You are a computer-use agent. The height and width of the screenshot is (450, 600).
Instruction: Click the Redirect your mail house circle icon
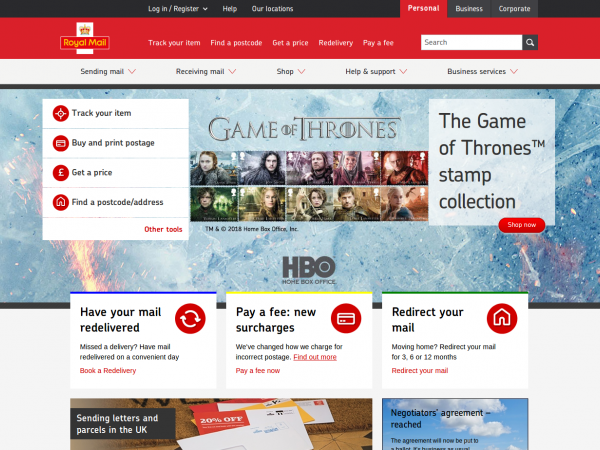(502, 318)
